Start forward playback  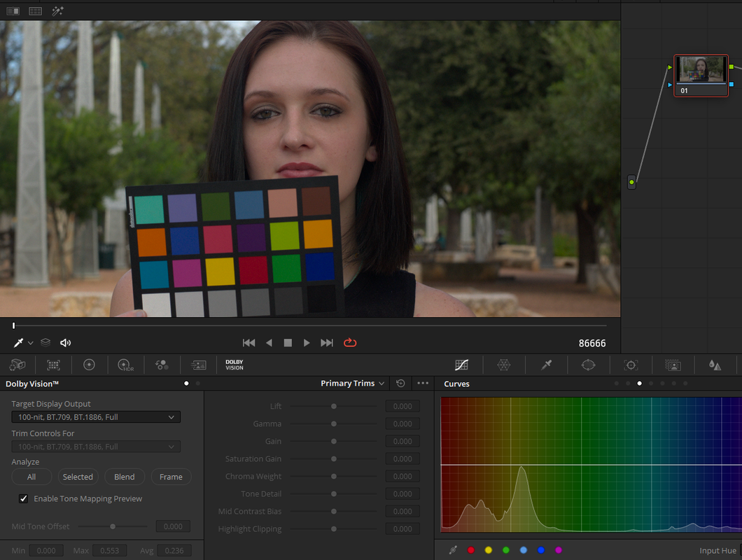(x=307, y=343)
